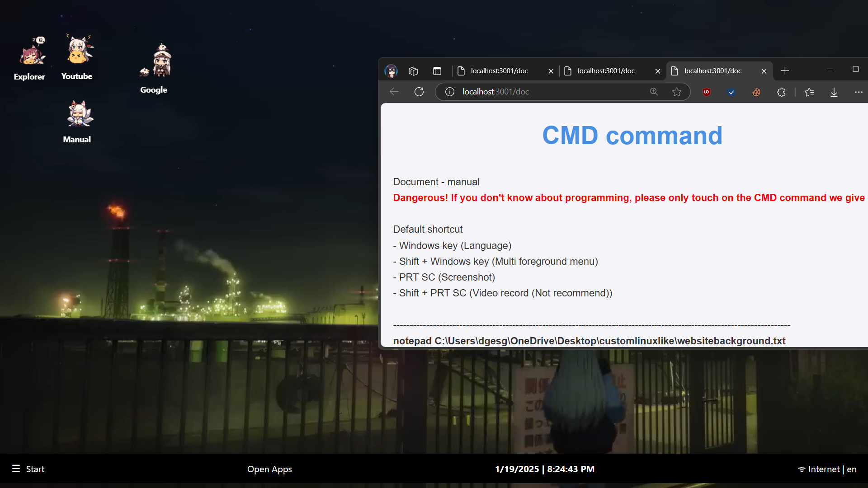868x488 pixels.
Task: Open the Start menu in taskbar
Action: (x=28, y=469)
